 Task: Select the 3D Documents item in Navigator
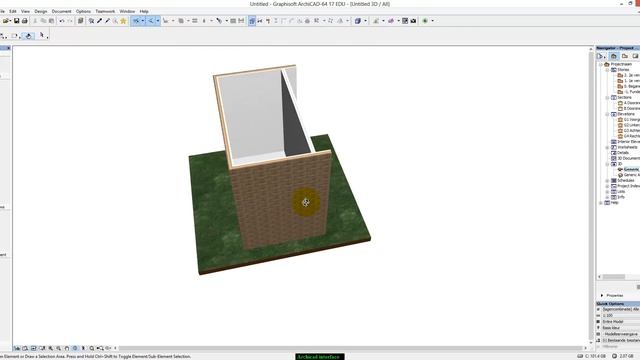(x=625, y=158)
